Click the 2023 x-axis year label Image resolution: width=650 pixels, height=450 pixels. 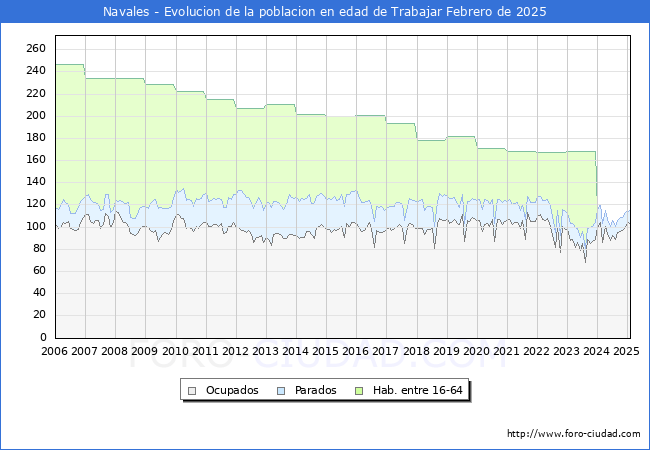pos(566,351)
